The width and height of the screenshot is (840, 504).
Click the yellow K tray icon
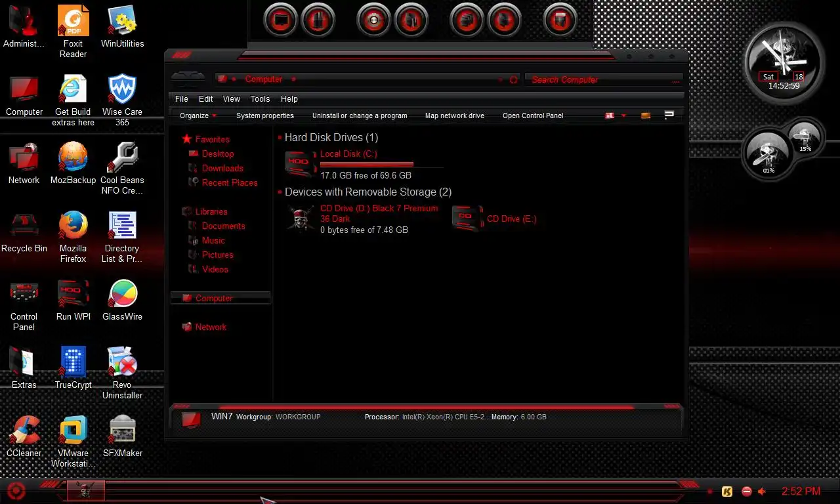coord(727,491)
